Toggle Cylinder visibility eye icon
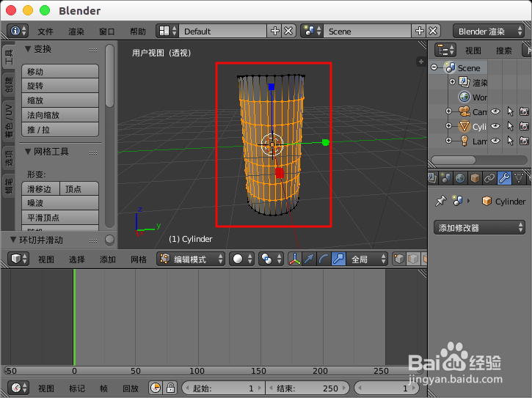The image size is (532, 398). tap(495, 126)
